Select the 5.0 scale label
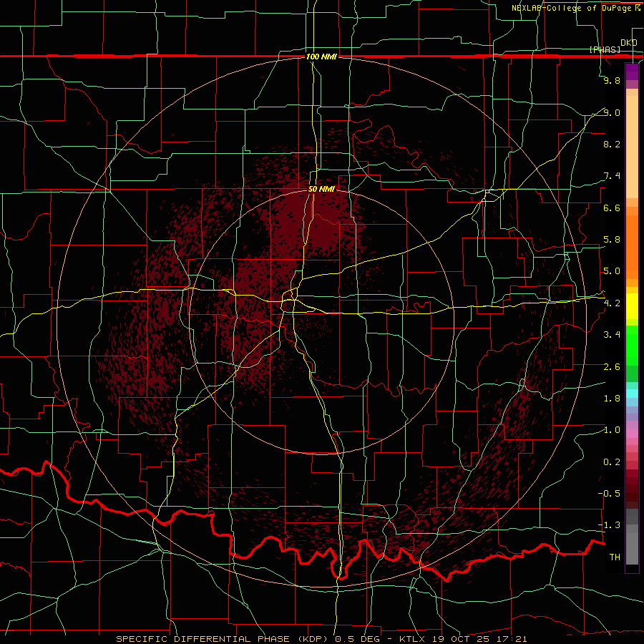Screen dimensions: 644x644 (612, 271)
